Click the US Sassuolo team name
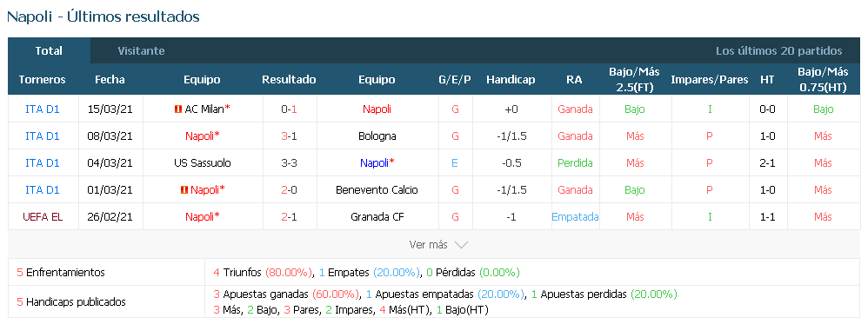The image size is (868, 324). pyautogui.click(x=202, y=163)
